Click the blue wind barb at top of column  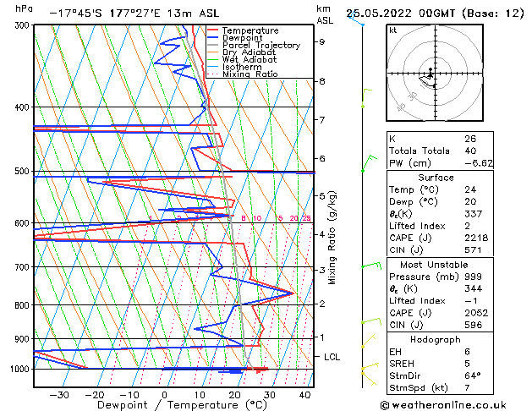[x=356, y=19]
